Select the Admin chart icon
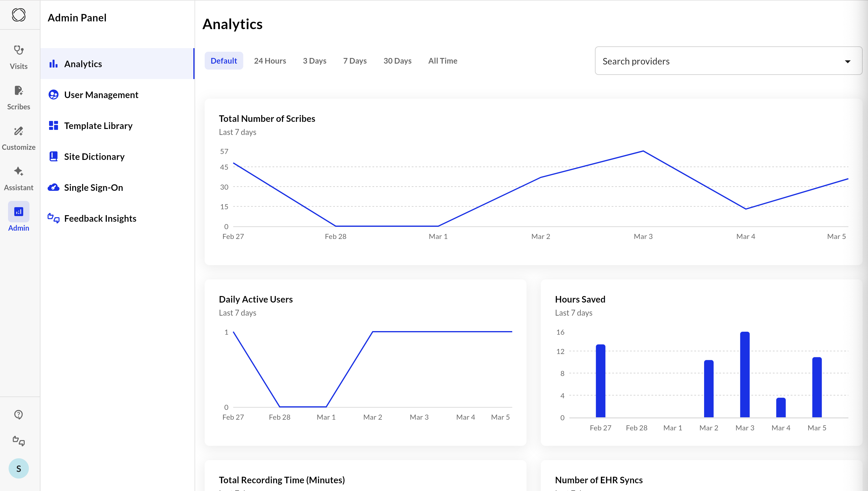The image size is (868, 491). coord(18,212)
